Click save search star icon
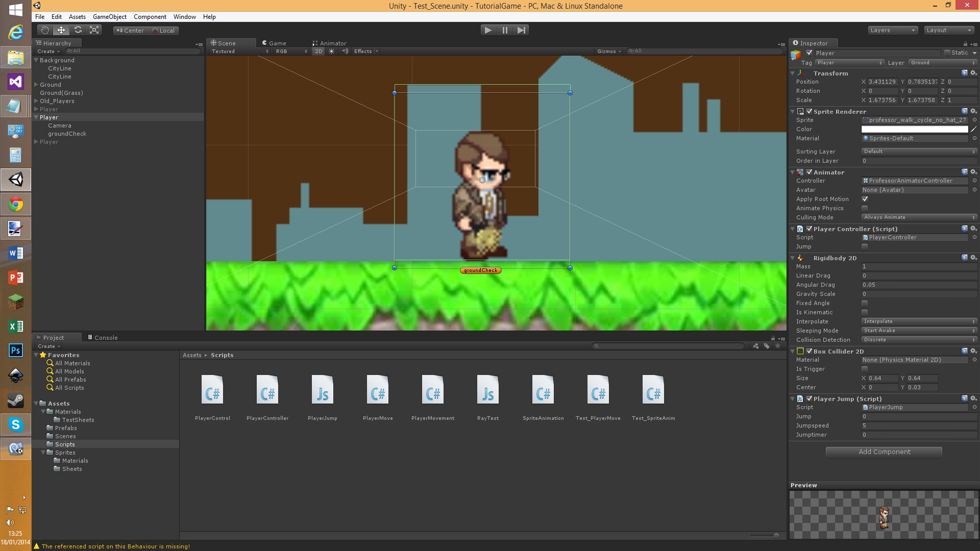Viewport: 980px width, 551px height. 778,346
